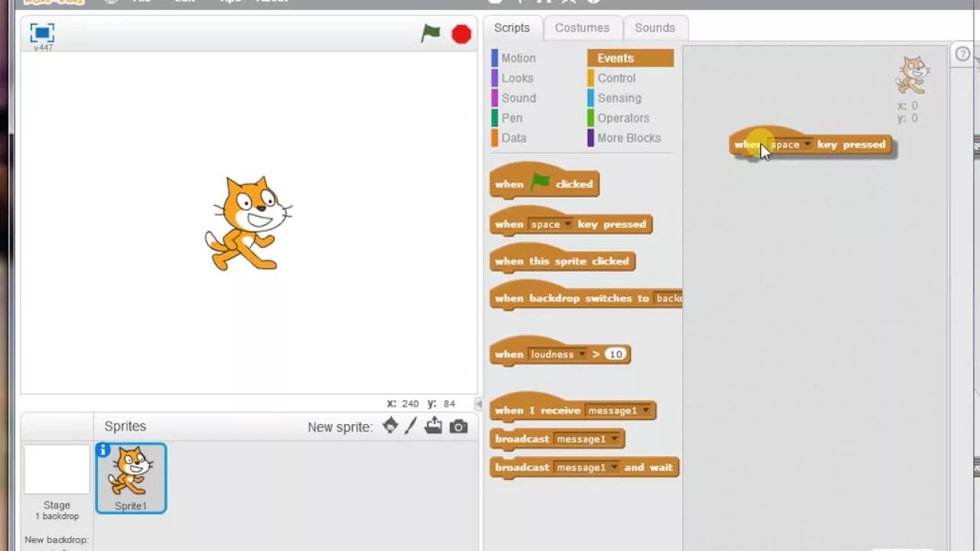Click 'key pressed' on the script area block
Viewport: 980px width, 551px height.
click(x=851, y=145)
